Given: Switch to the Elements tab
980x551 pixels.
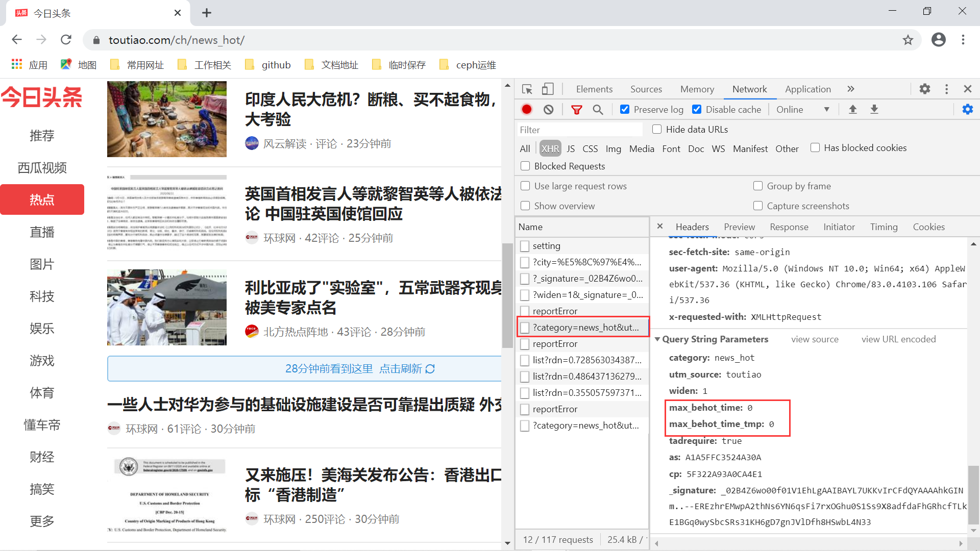Looking at the screenshot, I should tap(594, 89).
